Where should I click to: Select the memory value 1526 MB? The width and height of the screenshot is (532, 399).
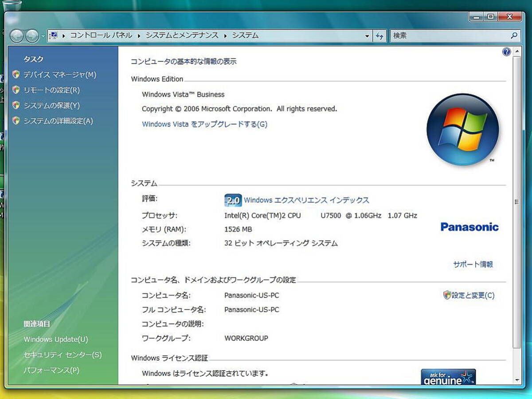point(238,229)
